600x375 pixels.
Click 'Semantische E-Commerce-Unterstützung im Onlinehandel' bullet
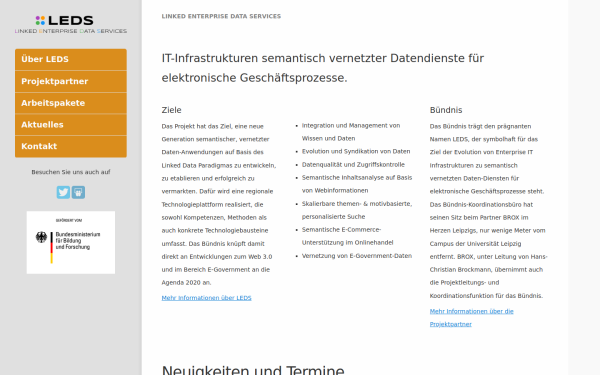pyautogui.click(x=347, y=236)
